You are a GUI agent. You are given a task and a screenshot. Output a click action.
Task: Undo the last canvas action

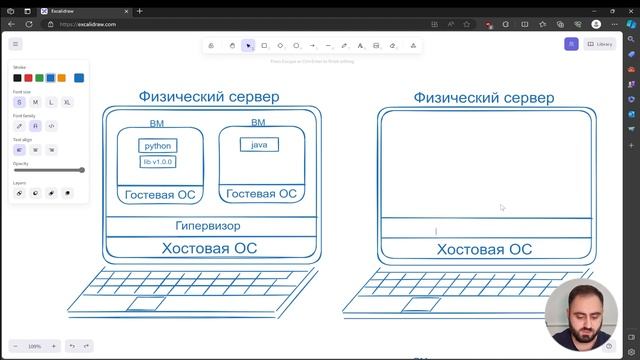coord(72,346)
